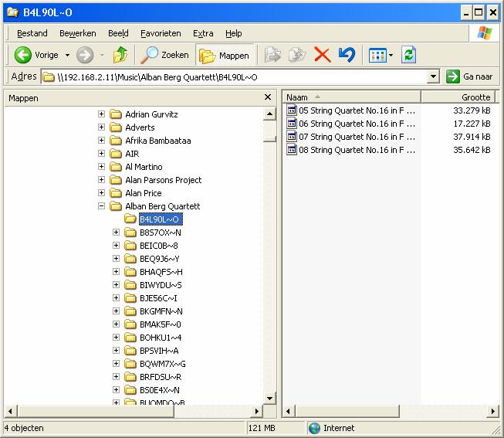The image size is (504, 438).
Task: Open the Favorieten menu
Action: [x=161, y=33]
